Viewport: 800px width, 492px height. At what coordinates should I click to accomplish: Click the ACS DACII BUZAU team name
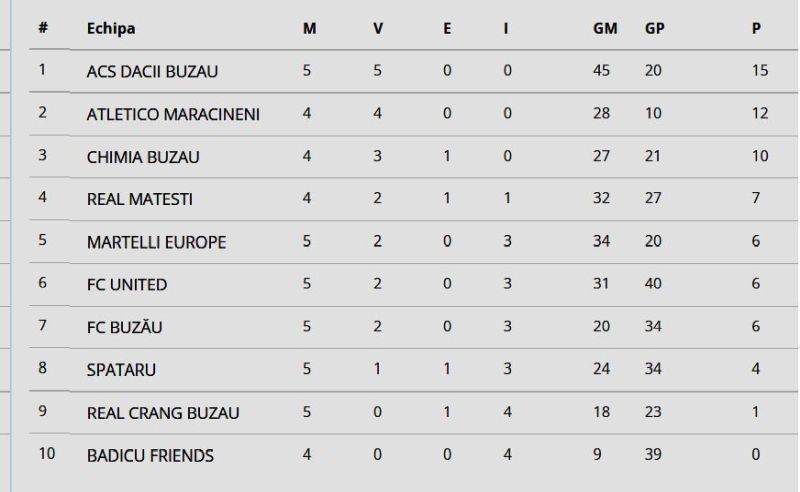pyautogui.click(x=152, y=71)
